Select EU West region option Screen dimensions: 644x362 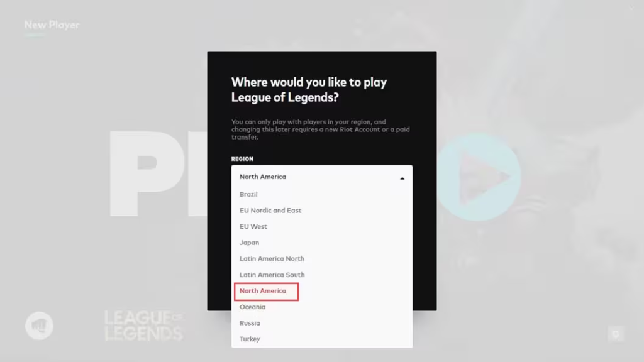[x=253, y=226]
